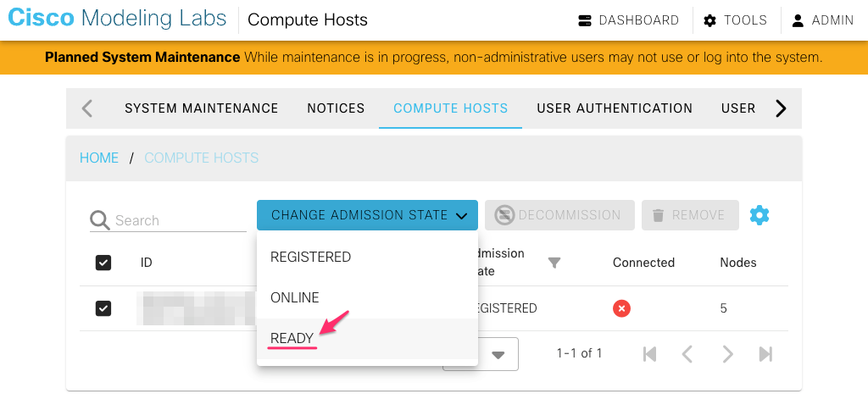Image resolution: width=868 pixels, height=399 pixels.
Task: Click the red disconnected status icon
Action: (621, 308)
